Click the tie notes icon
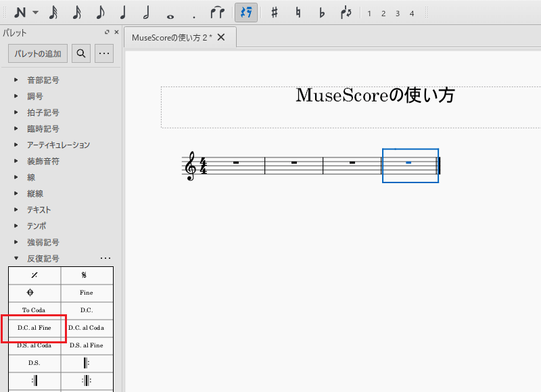Viewport: 541px width, 392px height. coord(217,13)
